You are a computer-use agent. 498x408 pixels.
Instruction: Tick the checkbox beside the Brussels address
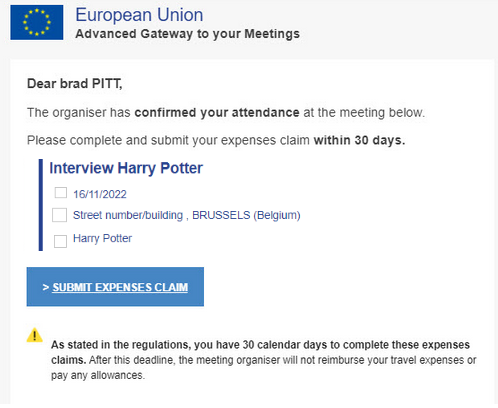coord(59,215)
